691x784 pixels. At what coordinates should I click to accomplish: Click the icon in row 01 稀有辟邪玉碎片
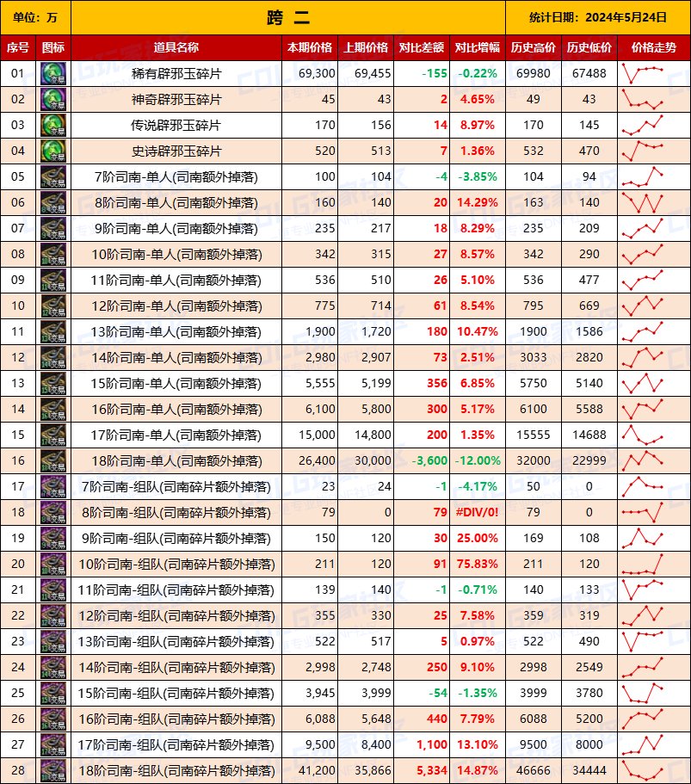pyautogui.click(x=53, y=73)
